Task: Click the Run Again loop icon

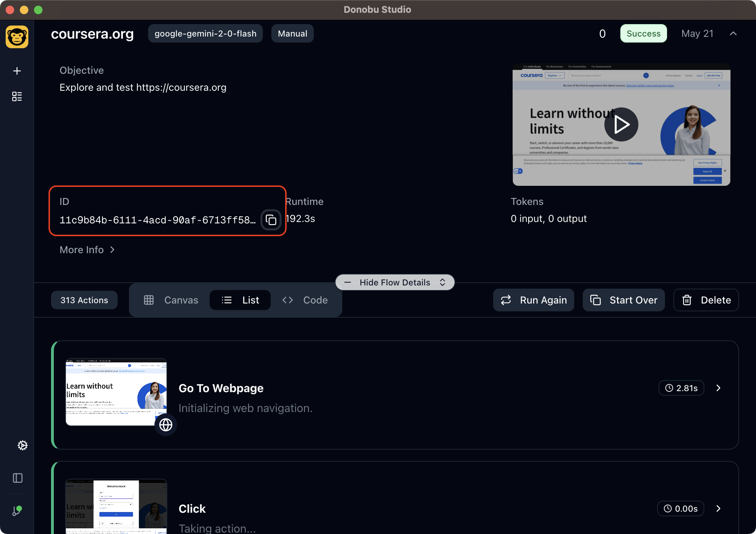Action: 506,300
